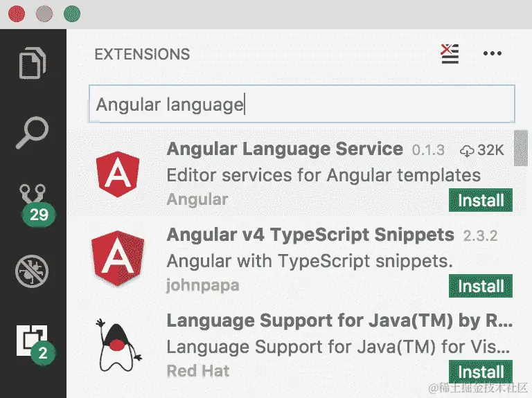Viewport: 532px width, 398px height.
Task: Open the Search view in sidebar
Action: click(33, 133)
